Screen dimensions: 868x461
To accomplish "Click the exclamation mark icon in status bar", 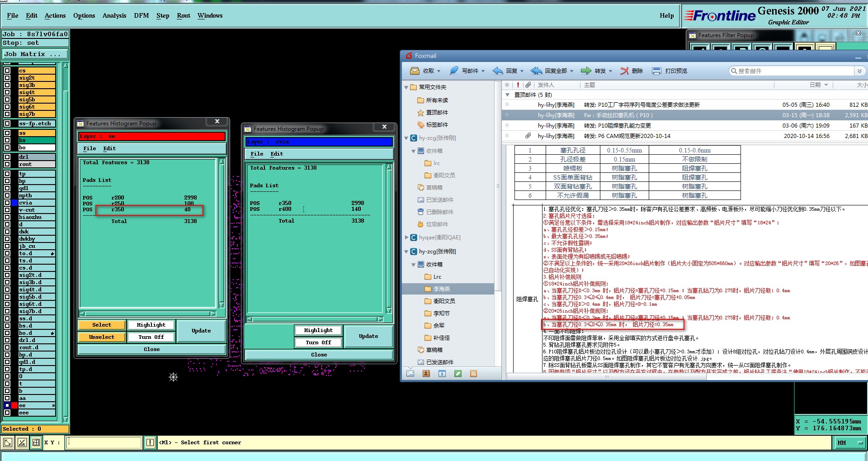I will point(150,442).
